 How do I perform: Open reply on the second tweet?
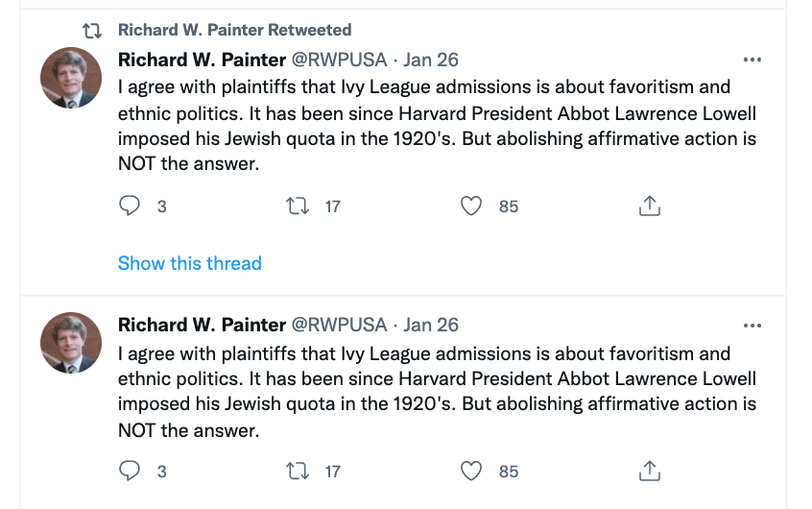(x=130, y=471)
